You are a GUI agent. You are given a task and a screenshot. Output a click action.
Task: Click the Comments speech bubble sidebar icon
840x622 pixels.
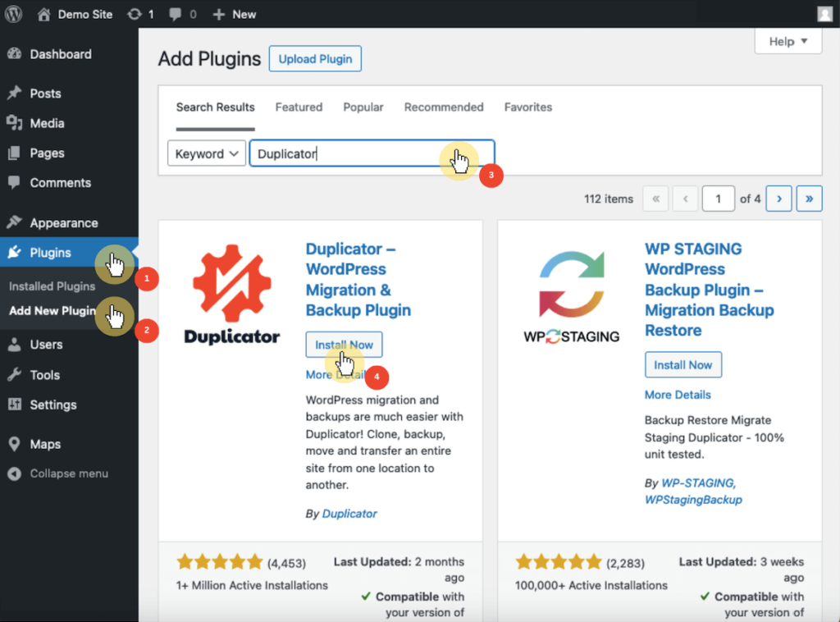[x=15, y=183]
